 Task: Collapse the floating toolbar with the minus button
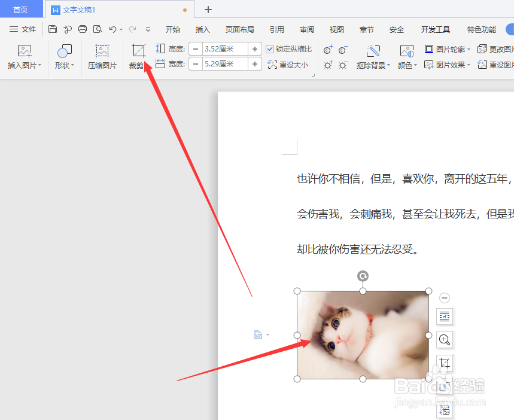[x=445, y=297]
